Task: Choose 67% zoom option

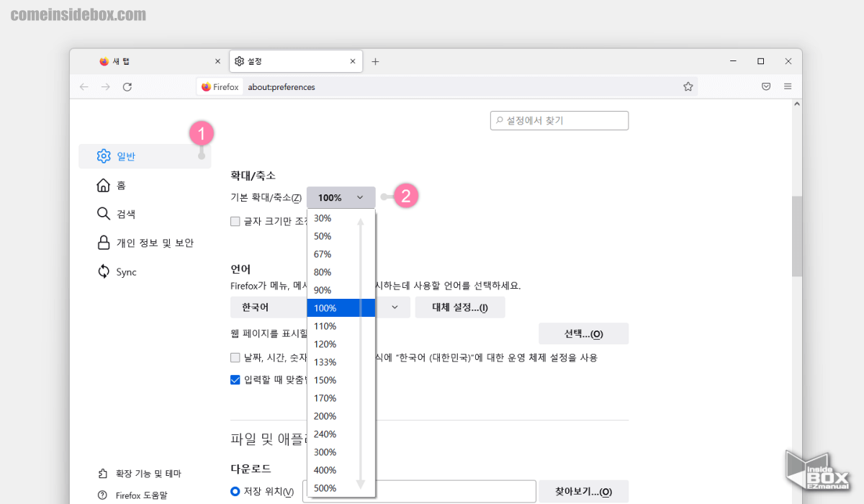Action: [341, 254]
